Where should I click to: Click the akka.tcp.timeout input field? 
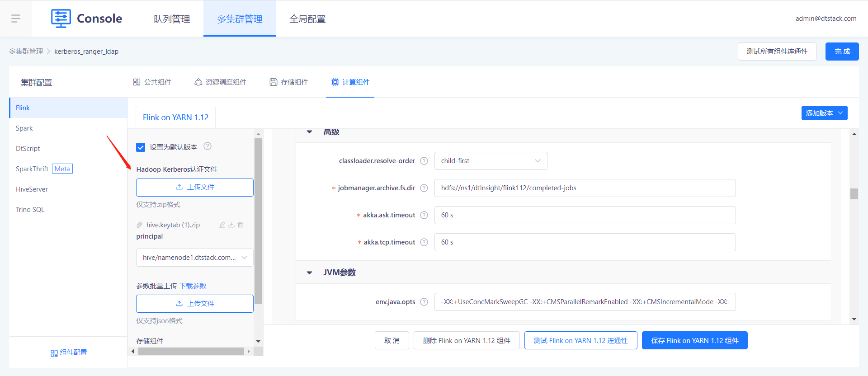585,242
